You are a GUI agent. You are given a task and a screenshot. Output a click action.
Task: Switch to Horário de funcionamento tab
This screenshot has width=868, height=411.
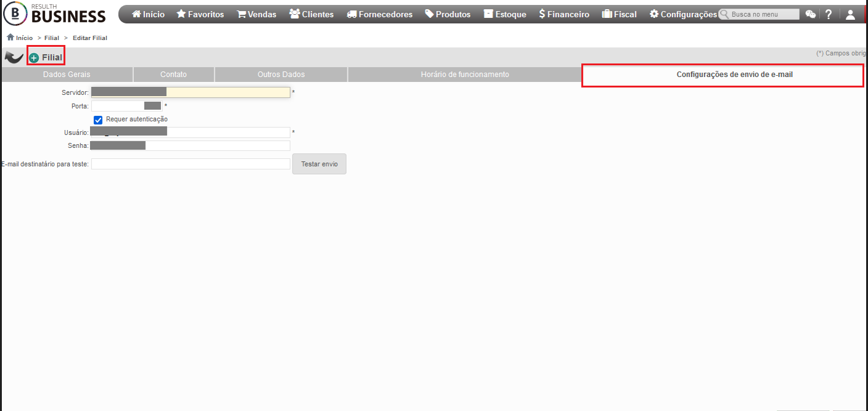tap(465, 75)
